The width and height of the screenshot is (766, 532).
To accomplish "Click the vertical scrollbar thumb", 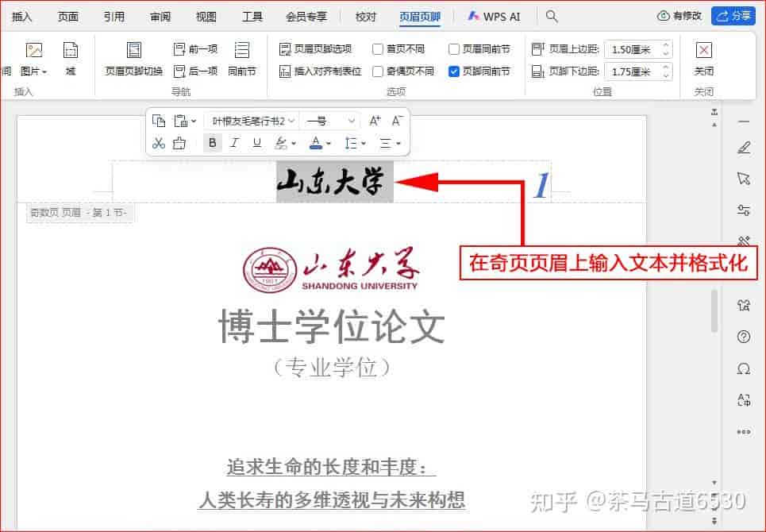I will (714, 310).
